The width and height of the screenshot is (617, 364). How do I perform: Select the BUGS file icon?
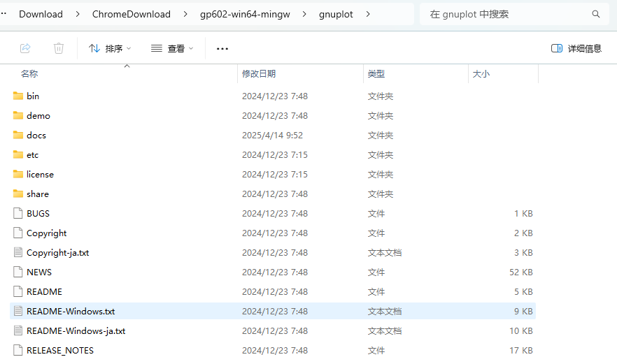[x=17, y=213]
